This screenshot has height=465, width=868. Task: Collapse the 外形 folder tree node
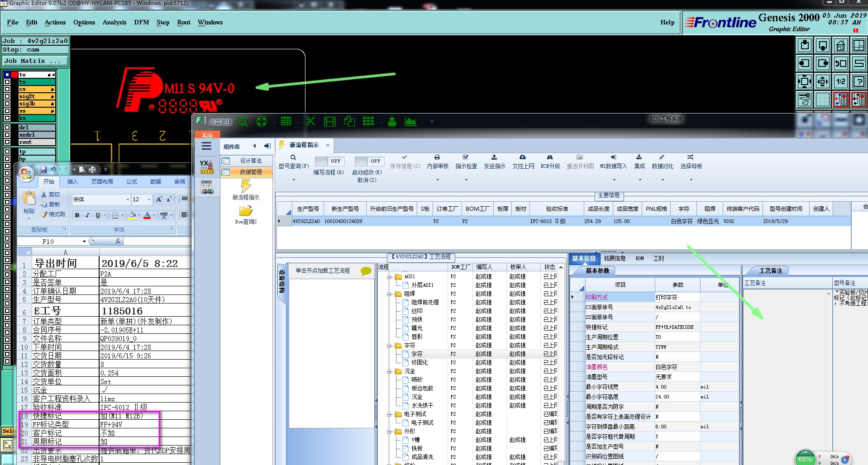point(389,432)
